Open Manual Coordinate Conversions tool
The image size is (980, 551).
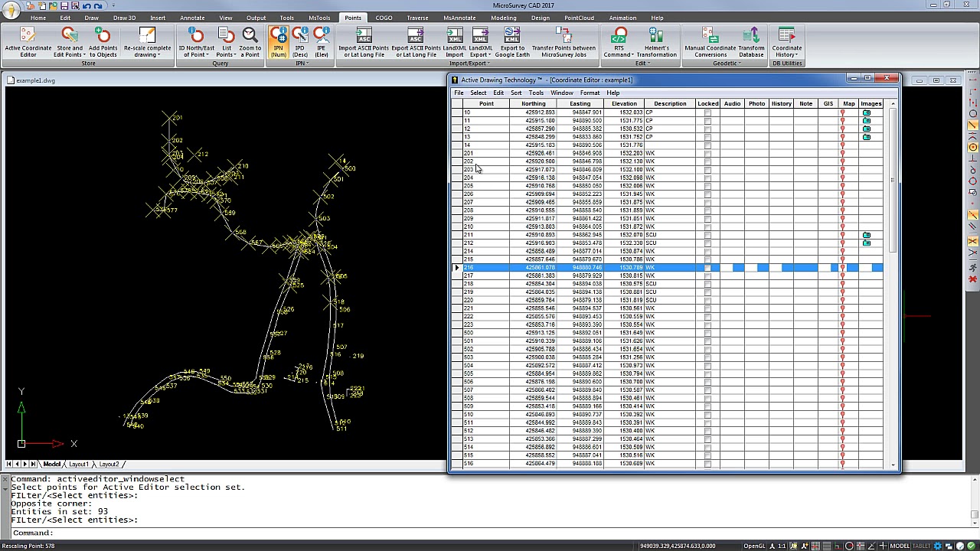(x=710, y=42)
